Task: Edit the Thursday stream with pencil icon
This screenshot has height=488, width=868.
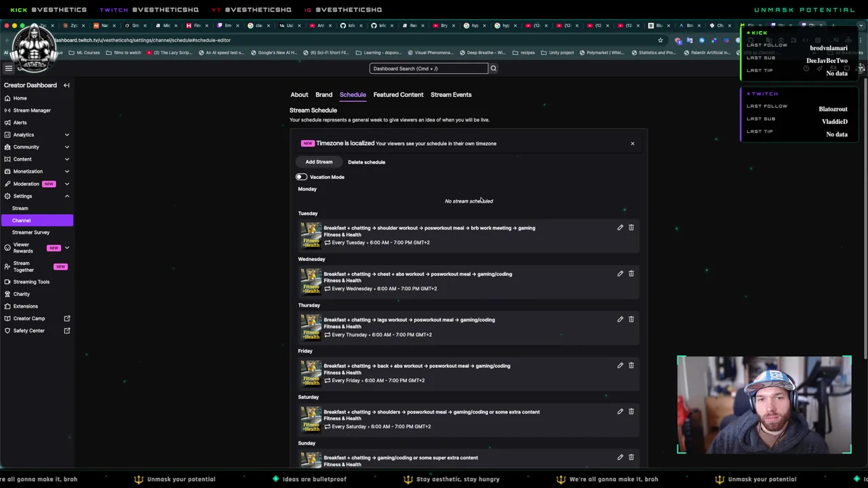Action: pyautogui.click(x=620, y=319)
